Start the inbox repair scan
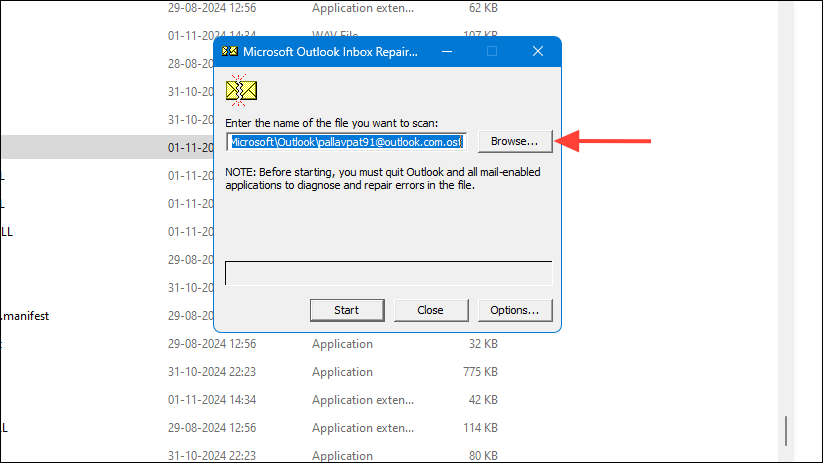Viewport: 823px width, 463px height. (347, 310)
